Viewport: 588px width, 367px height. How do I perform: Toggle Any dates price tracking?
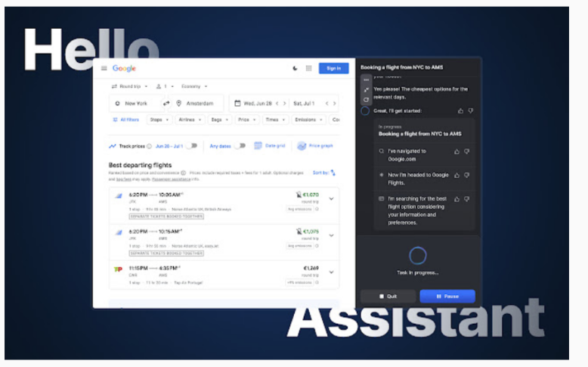click(240, 146)
